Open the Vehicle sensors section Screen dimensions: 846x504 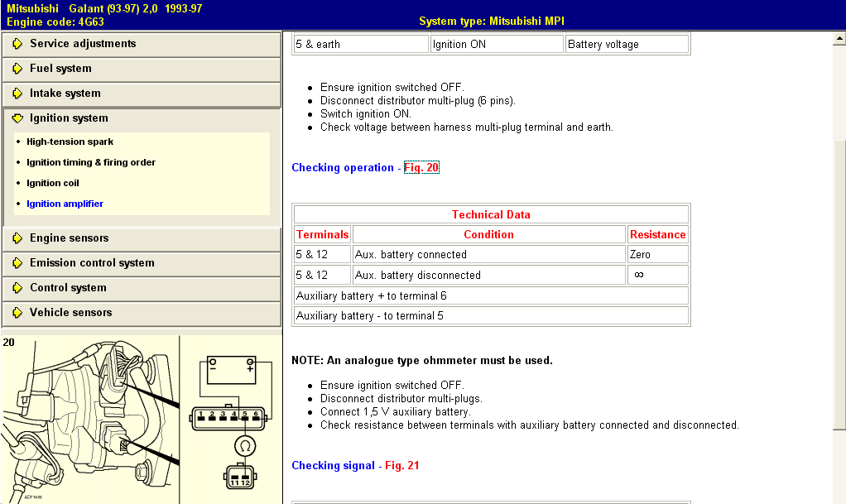coord(142,313)
